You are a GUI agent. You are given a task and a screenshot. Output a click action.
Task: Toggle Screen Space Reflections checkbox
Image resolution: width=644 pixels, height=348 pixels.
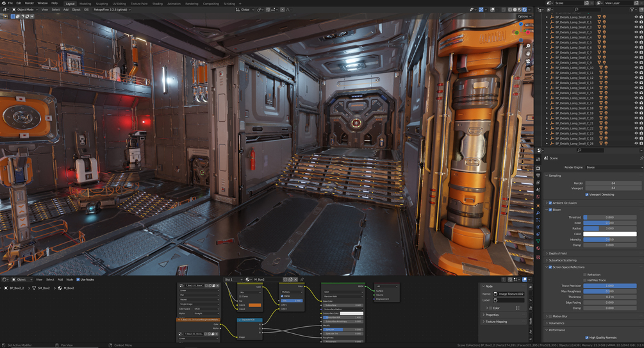point(550,267)
